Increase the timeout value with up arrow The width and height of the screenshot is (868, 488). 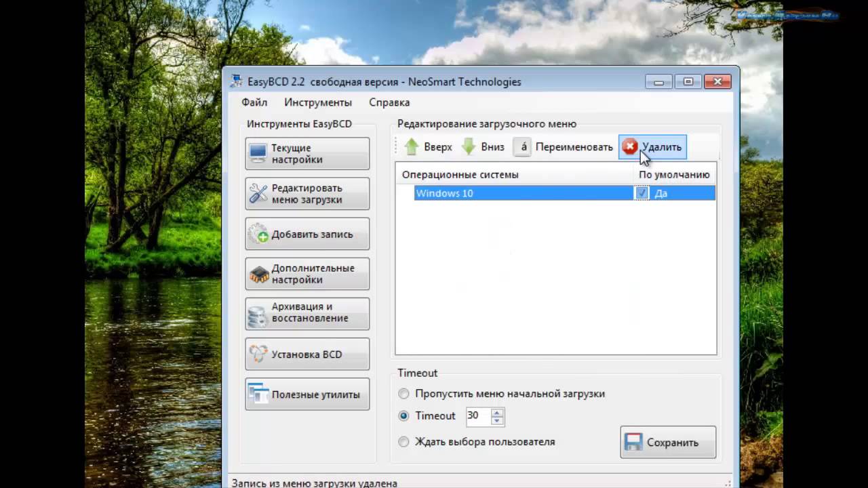497,412
